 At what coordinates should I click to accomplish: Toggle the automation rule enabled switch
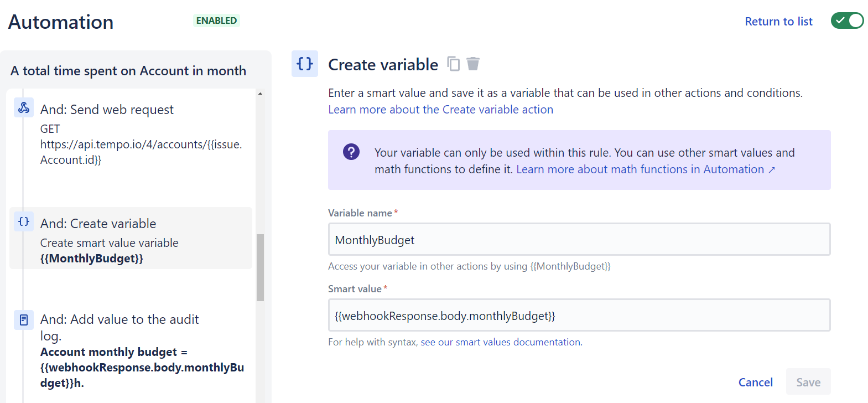point(847,21)
